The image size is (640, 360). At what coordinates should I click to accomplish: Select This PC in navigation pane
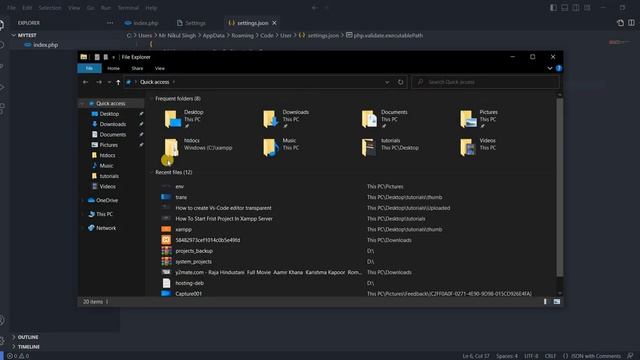(x=100, y=214)
